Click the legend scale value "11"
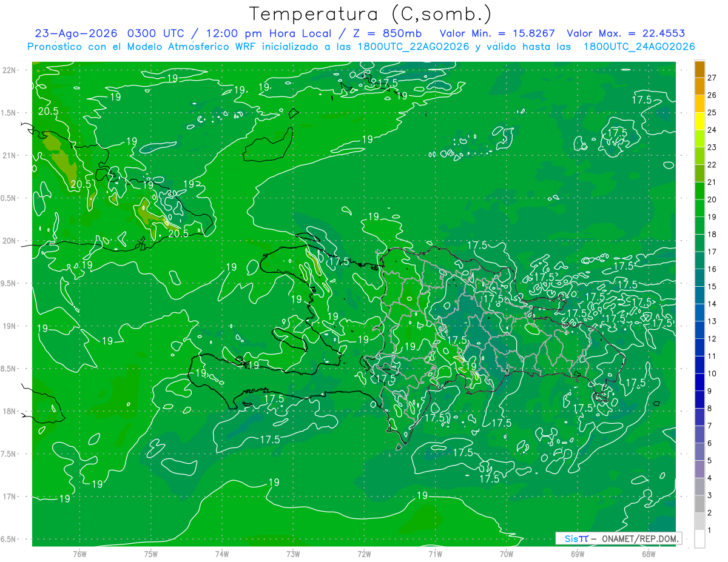 [712, 356]
